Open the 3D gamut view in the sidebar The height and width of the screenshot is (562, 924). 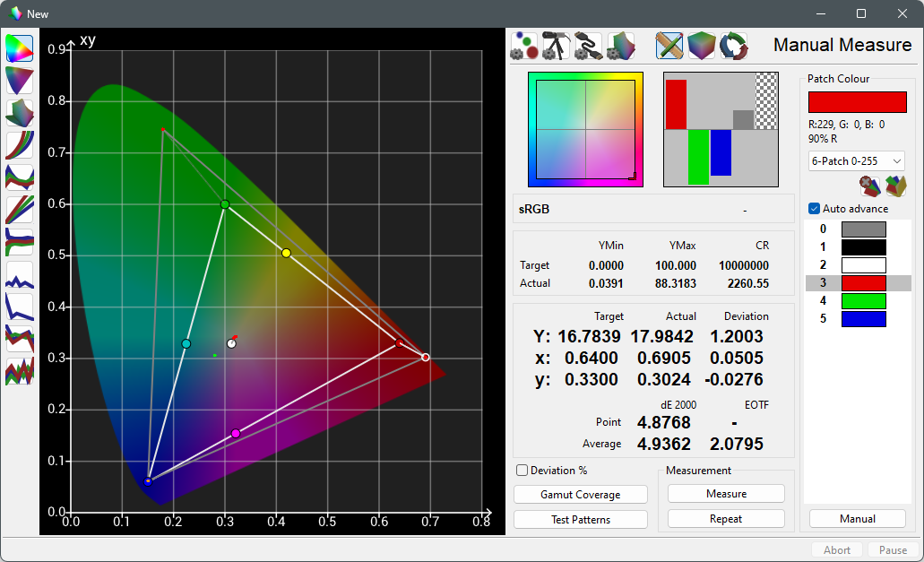20,113
